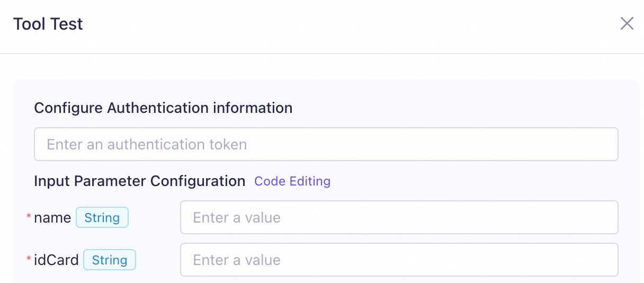
Task: Dismiss the dialog using the X icon
Action: [x=627, y=23]
